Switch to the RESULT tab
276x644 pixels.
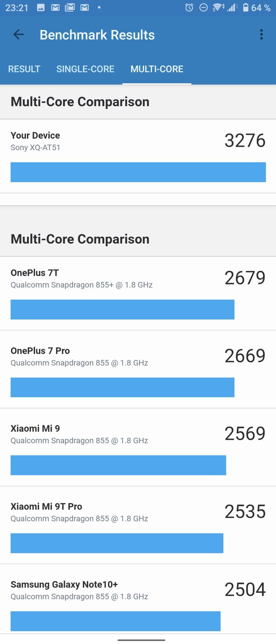pyautogui.click(x=24, y=69)
